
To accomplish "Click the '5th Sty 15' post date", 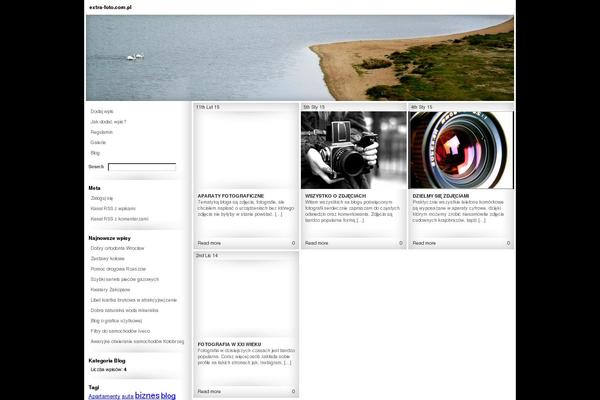I will pos(314,107).
